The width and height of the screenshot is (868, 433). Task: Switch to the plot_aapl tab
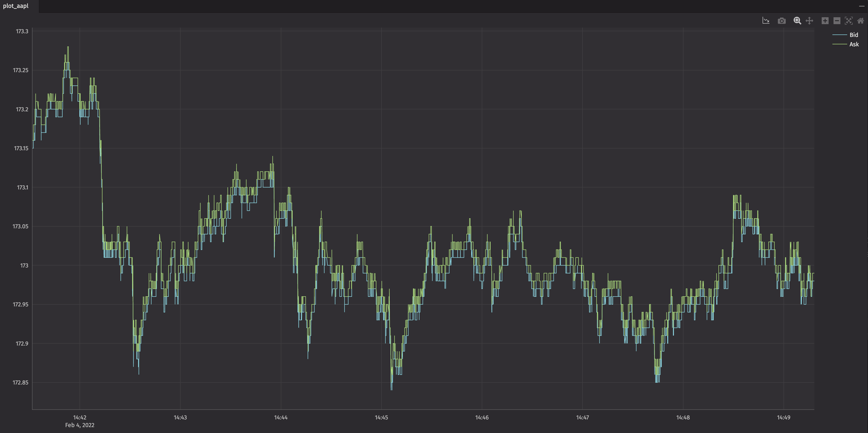pos(16,6)
